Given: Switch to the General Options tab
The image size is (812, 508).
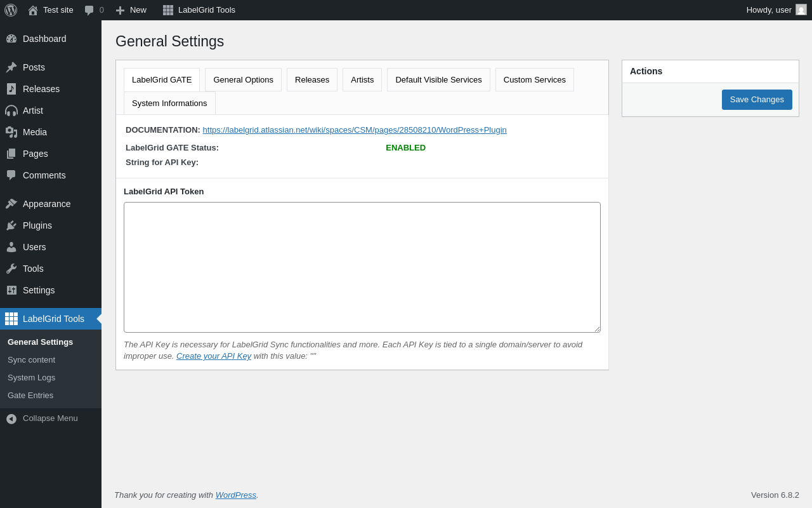Looking at the screenshot, I should pos(243,80).
